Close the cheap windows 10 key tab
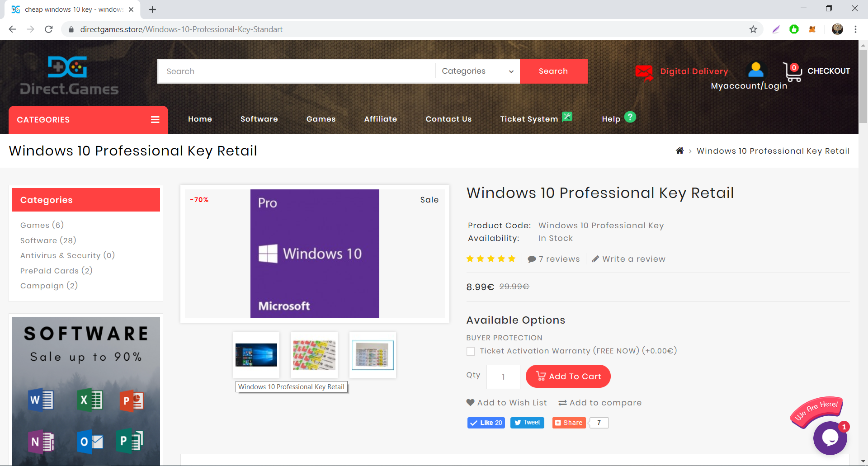This screenshot has width=868, height=466. 131,9
